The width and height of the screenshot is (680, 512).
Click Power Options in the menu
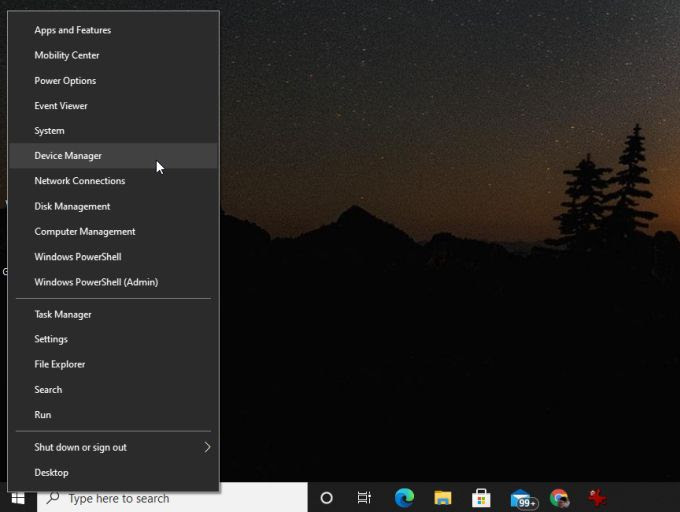point(65,80)
